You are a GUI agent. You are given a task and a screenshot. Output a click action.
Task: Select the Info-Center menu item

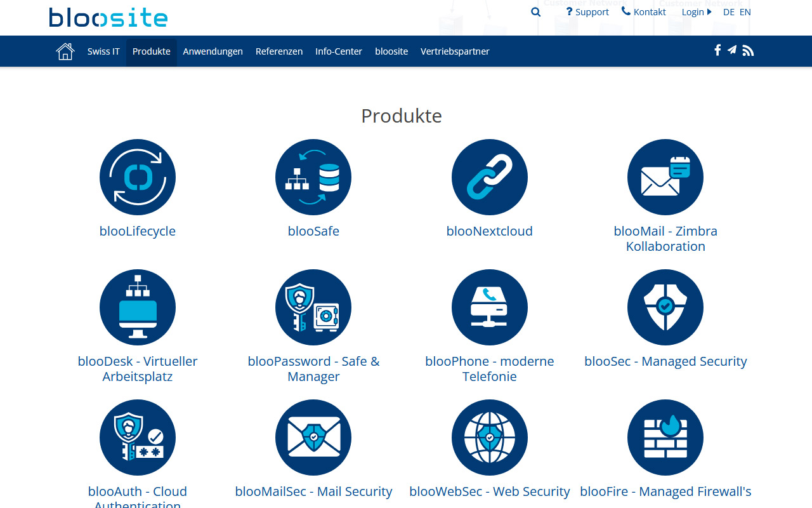[x=339, y=51]
